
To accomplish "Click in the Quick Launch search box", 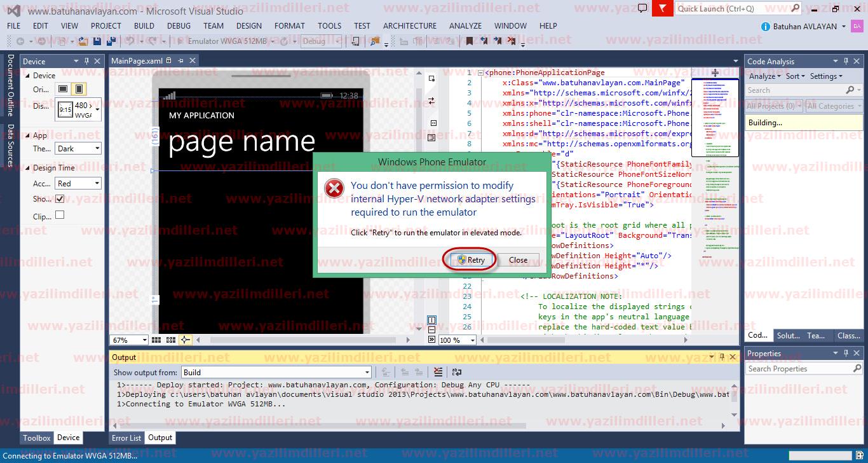I will click(x=737, y=9).
